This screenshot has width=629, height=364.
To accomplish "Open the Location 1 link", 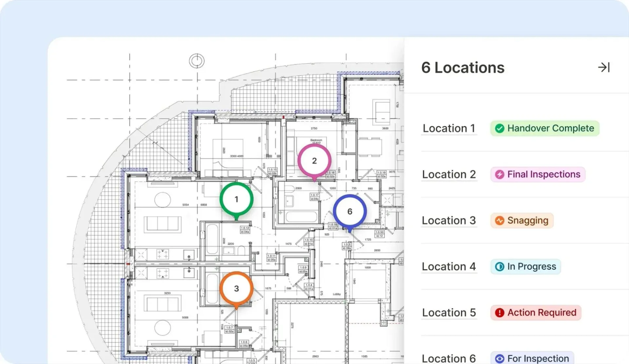I will 448,128.
